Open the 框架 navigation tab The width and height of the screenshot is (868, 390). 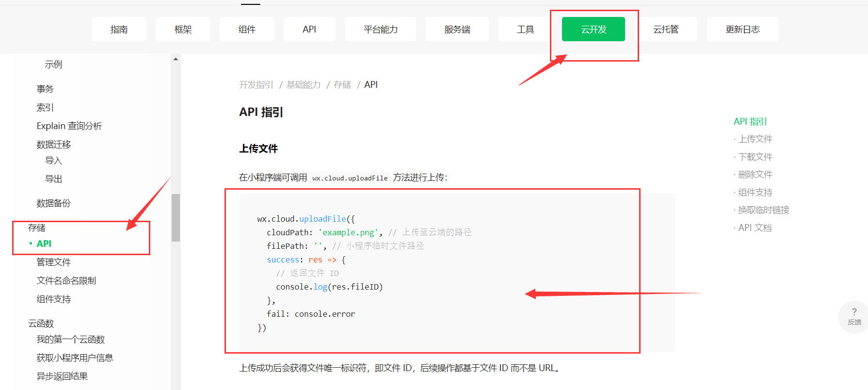pyautogui.click(x=183, y=29)
